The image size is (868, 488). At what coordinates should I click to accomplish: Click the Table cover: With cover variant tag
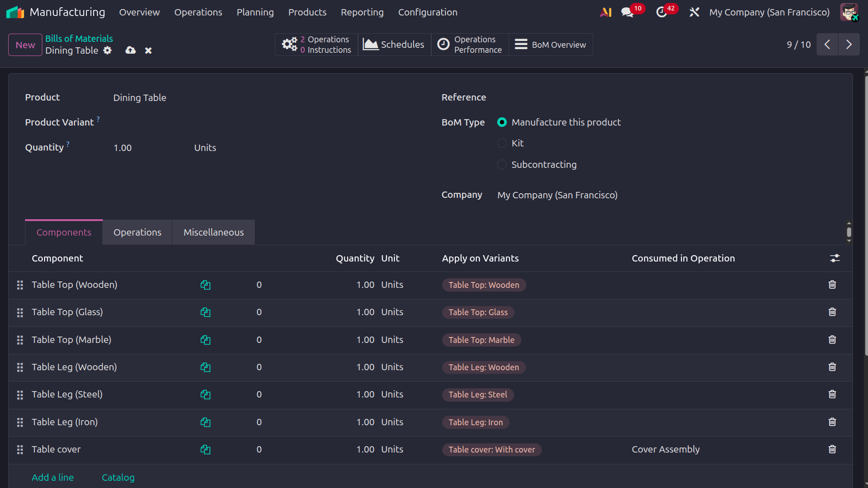[492, 450]
